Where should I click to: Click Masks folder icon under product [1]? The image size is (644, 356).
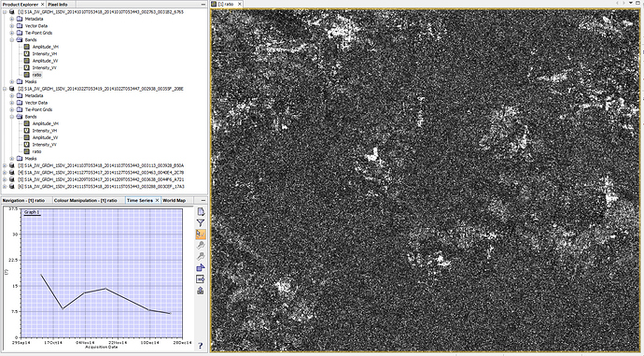click(20, 82)
